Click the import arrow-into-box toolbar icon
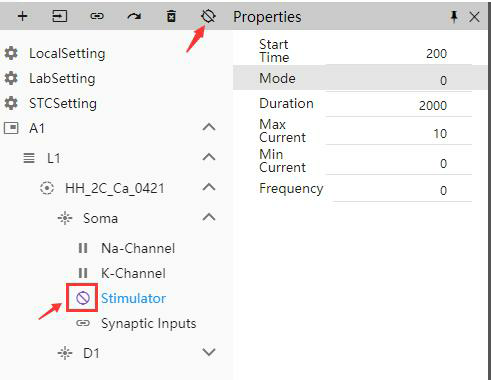 [x=60, y=16]
